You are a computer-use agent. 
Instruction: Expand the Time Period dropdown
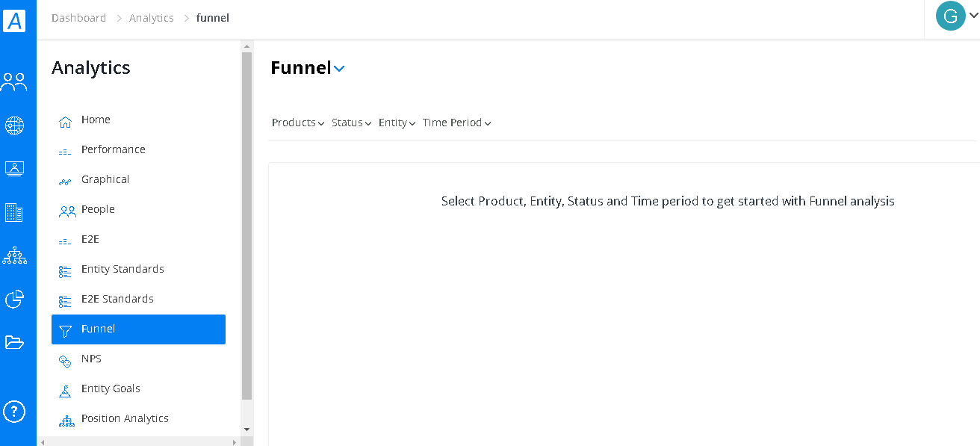(x=457, y=123)
